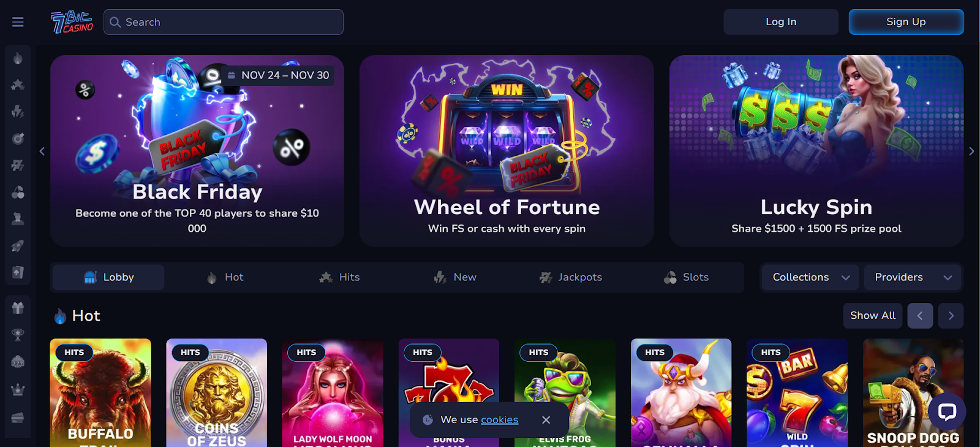Image resolution: width=980 pixels, height=447 pixels.
Task: Open the Coins of Zeus game thumbnail
Action: pos(216,392)
